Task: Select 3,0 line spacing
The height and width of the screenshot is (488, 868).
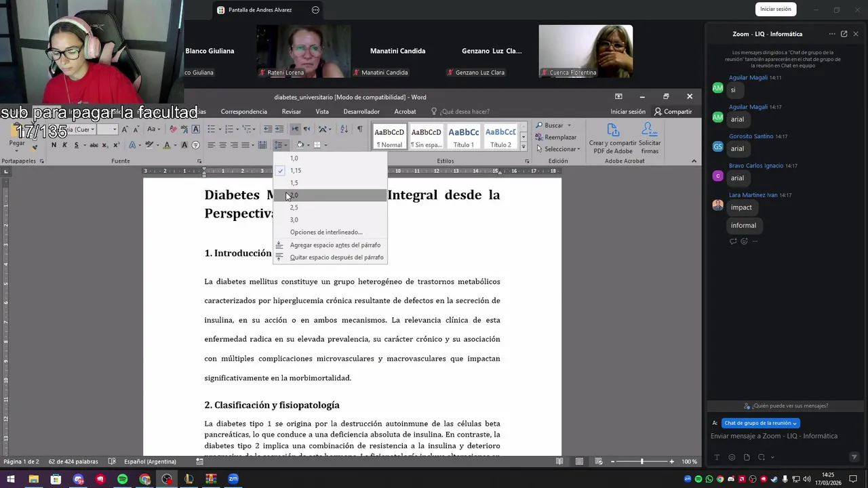Action: [x=330, y=220]
